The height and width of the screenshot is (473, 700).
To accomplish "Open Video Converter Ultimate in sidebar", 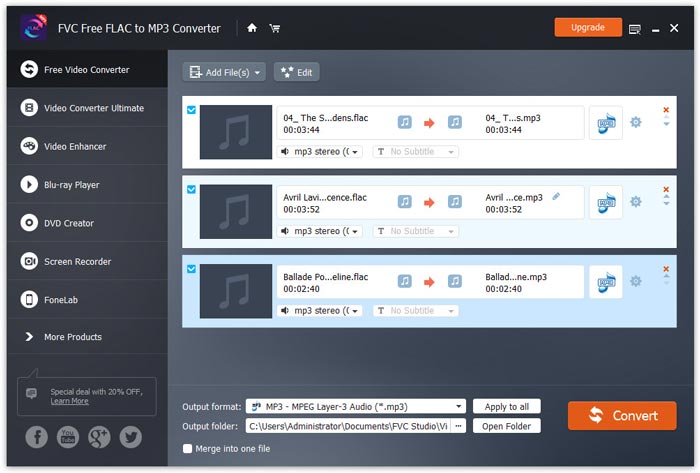I will pyautogui.click(x=88, y=108).
